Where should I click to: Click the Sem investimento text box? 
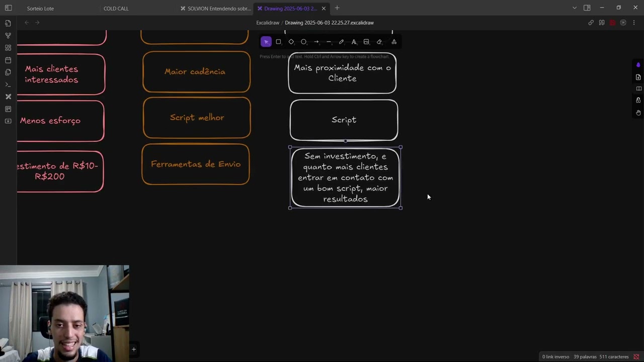[x=345, y=177]
